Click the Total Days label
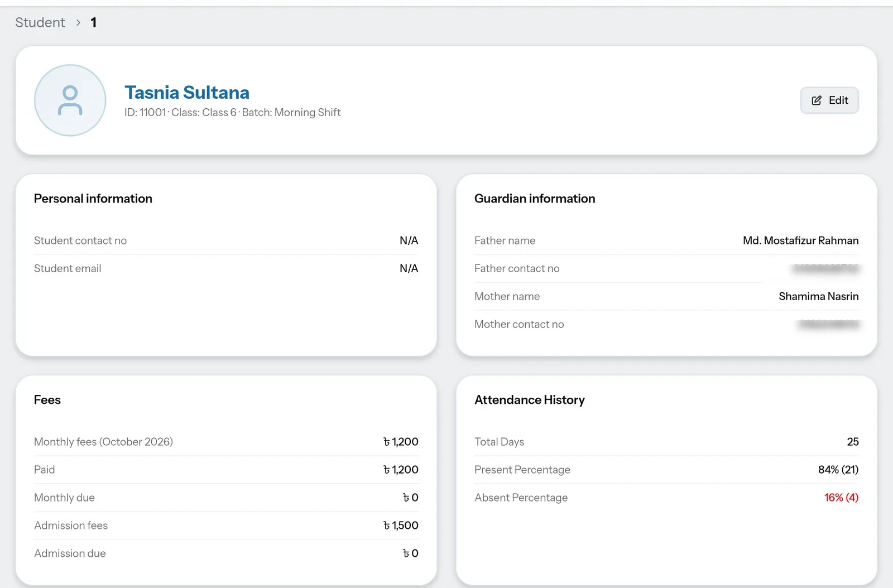 point(500,442)
